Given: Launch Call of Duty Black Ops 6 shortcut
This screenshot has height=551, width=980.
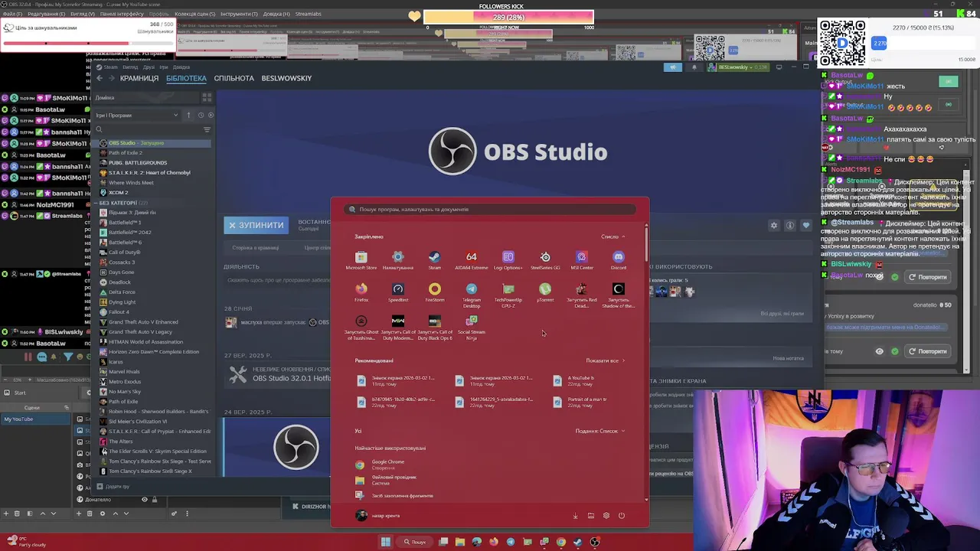Looking at the screenshot, I should pos(434,328).
